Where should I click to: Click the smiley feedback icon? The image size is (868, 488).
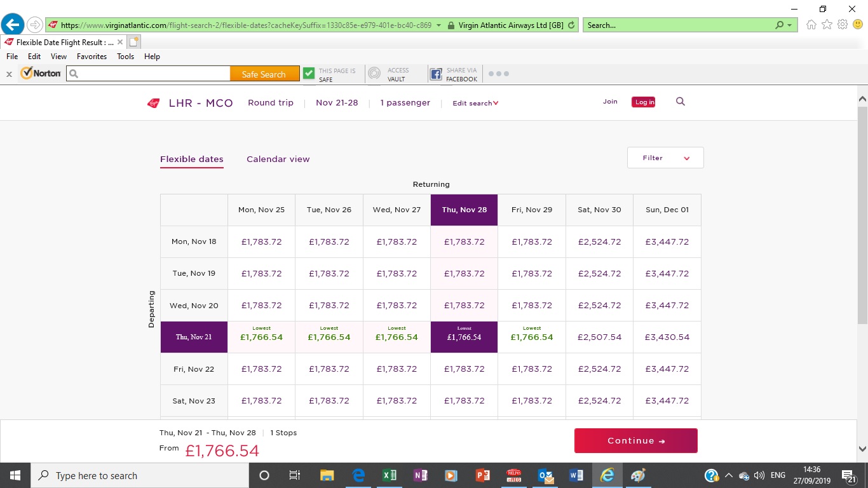pyautogui.click(x=858, y=25)
